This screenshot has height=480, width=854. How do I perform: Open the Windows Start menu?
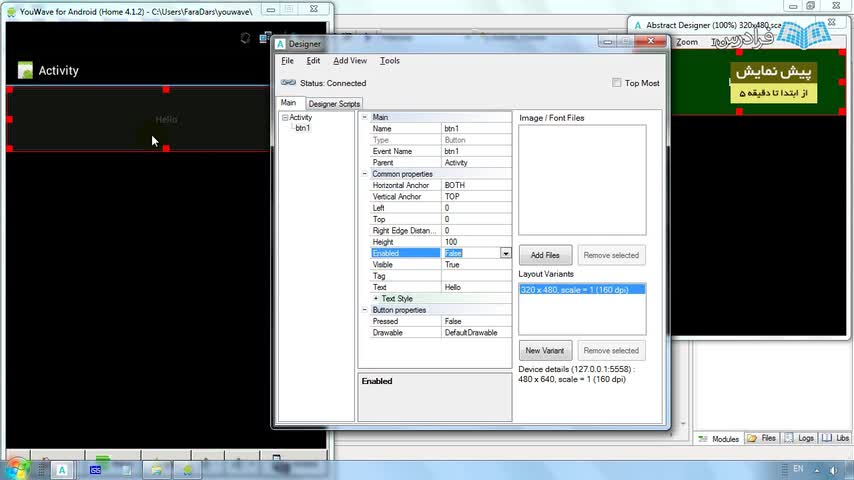16,469
